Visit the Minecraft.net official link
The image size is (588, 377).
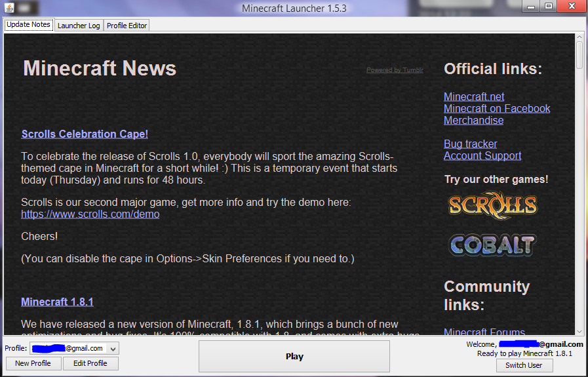474,97
